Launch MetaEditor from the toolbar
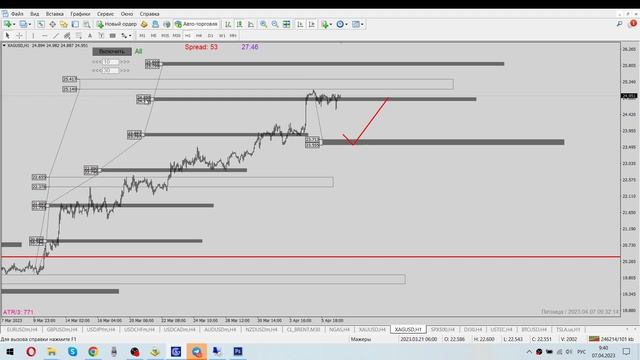The width and height of the screenshot is (640, 360). click(144, 24)
